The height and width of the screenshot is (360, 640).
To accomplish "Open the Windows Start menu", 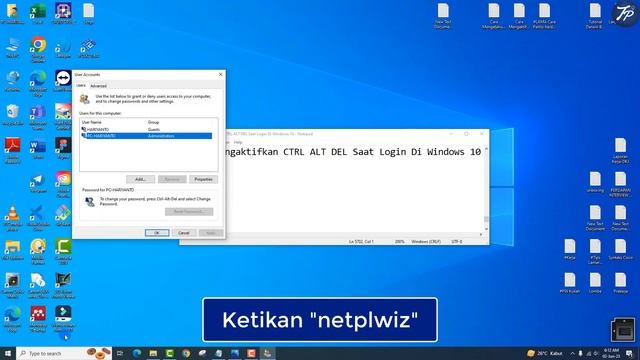I will point(8,353).
